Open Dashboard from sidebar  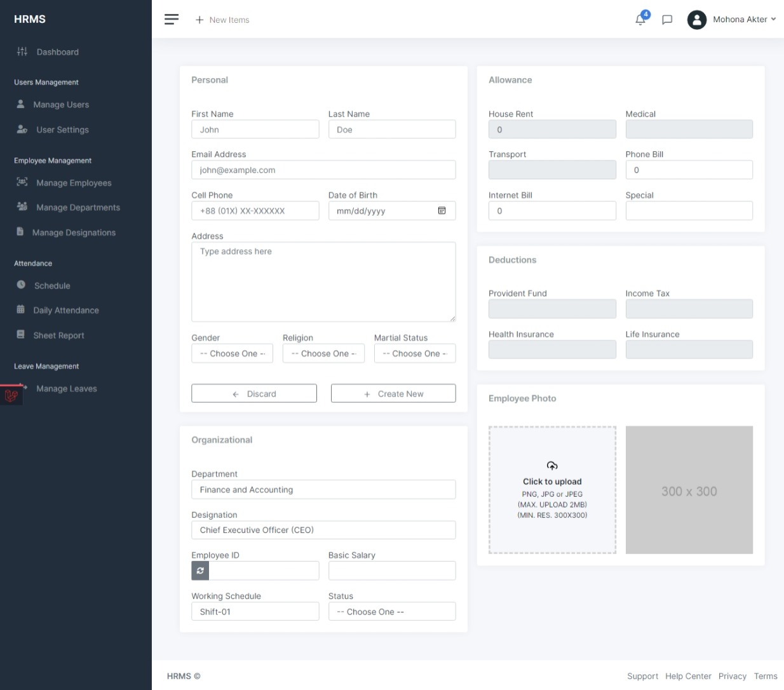coord(58,52)
